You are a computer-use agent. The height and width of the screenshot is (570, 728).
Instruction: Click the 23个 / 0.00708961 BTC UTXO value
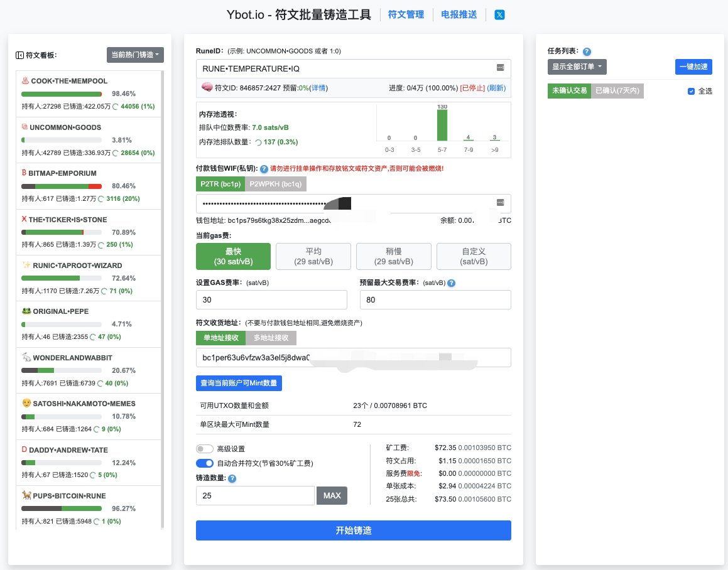point(390,406)
